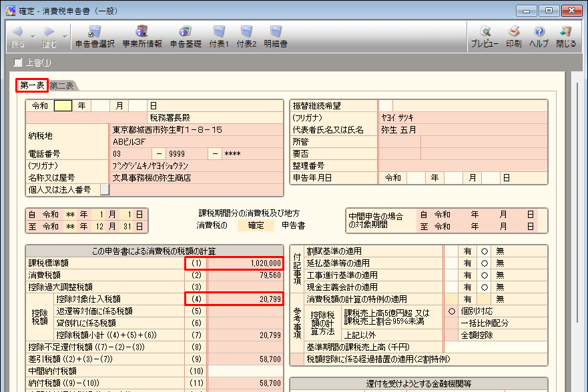This screenshot has width=588, height=392.
Task: Select the 第一表 tab
Action: click(31, 85)
